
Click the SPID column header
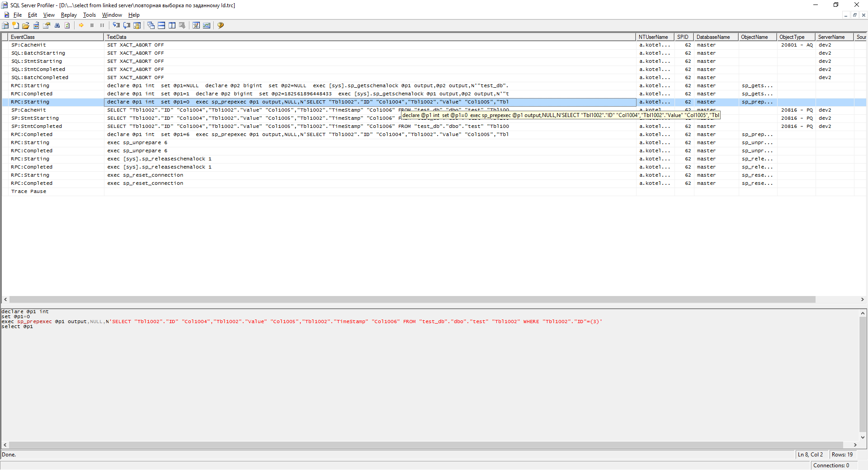click(684, 37)
